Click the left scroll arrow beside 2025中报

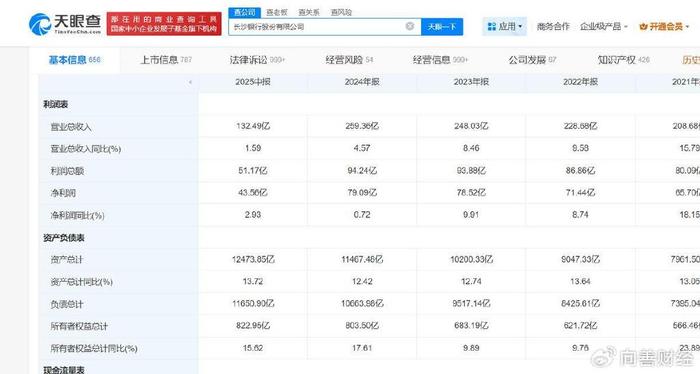[x=190, y=82]
